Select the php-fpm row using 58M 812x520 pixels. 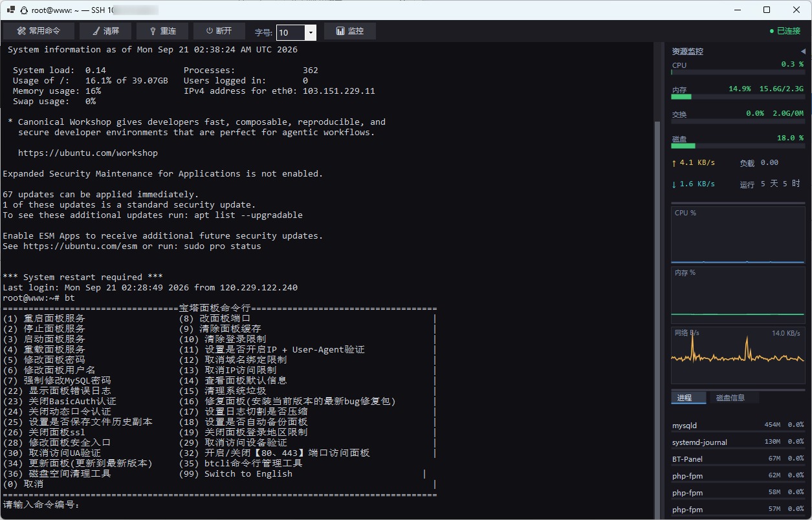pyautogui.click(x=738, y=493)
